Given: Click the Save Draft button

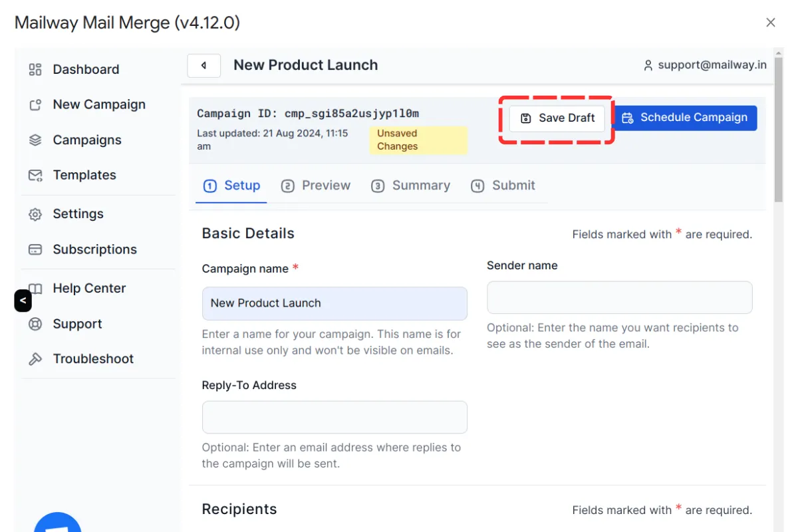Looking at the screenshot, I should (557, 118).
